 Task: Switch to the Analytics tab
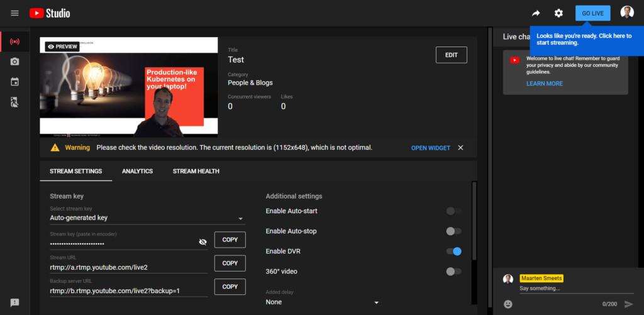tap(137, 171)
